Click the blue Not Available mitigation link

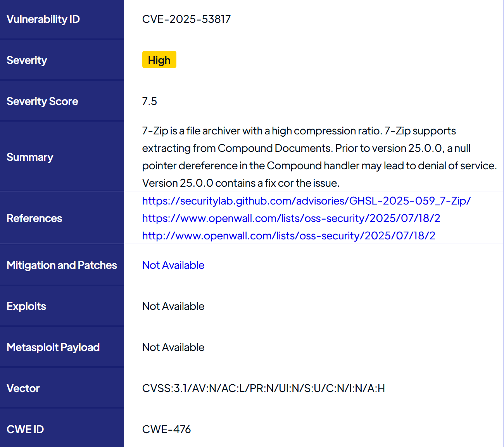pyautogui.click(x=173, y=265)
